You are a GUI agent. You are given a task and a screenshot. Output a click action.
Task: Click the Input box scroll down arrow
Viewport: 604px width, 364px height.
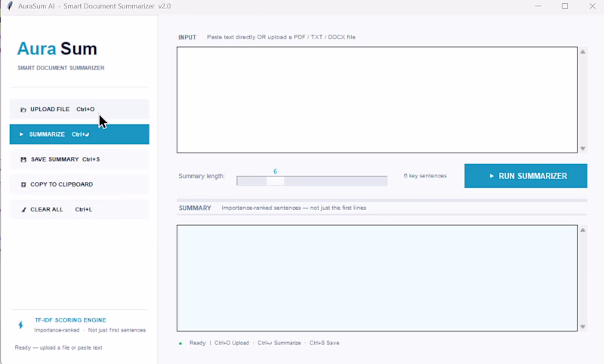pos(583,149)
